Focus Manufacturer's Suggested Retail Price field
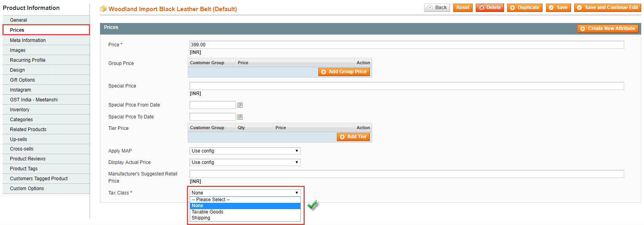Screen dimensions: 644x225 [407, 174]
